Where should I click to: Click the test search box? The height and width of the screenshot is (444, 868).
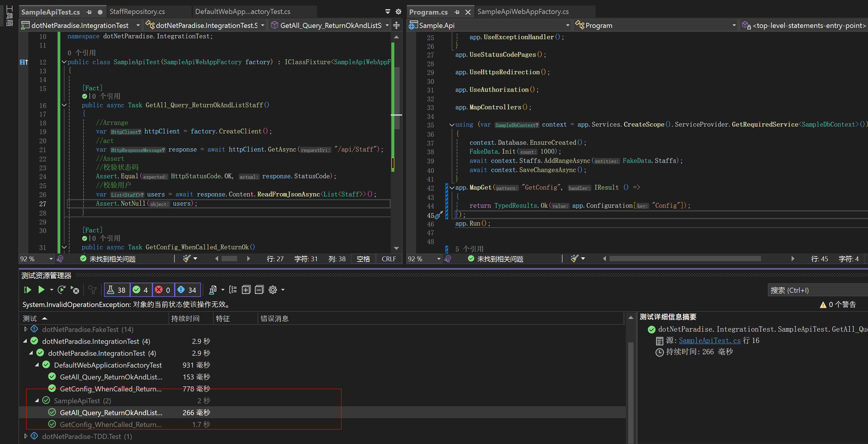[817, 290]
